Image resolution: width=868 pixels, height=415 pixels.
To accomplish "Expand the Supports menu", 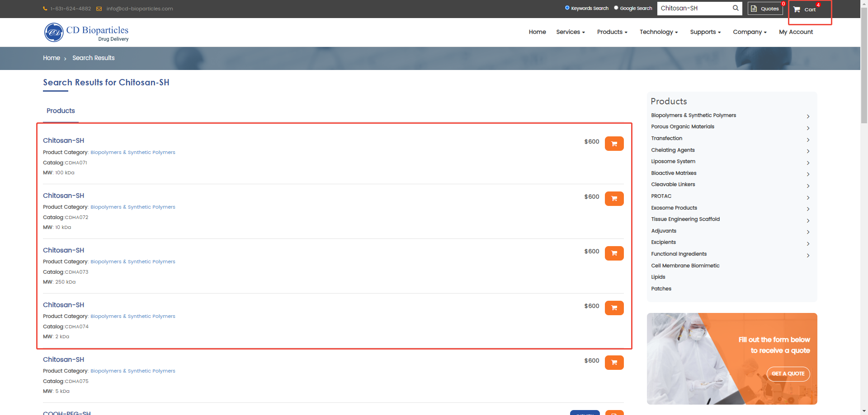I will [x=705, y=32].
